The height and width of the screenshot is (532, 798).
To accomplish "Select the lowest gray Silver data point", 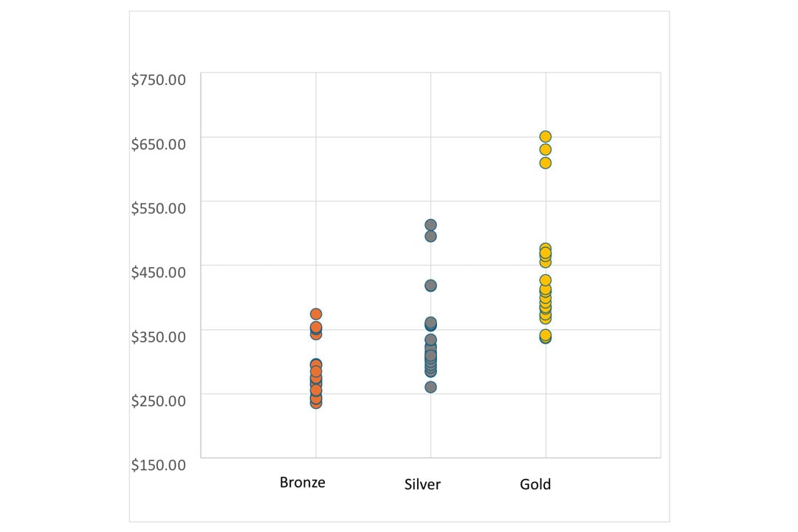I will (430, 387).
